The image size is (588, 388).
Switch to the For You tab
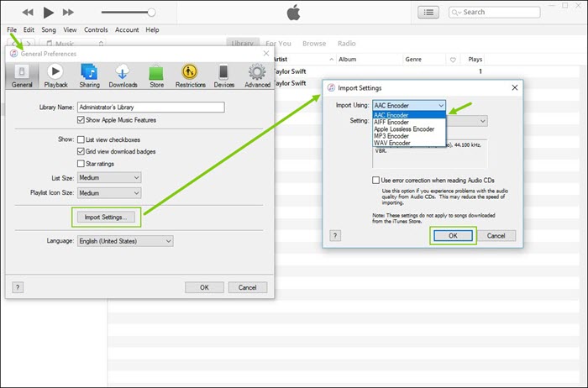pyautogui.click(x=278, y=44)
